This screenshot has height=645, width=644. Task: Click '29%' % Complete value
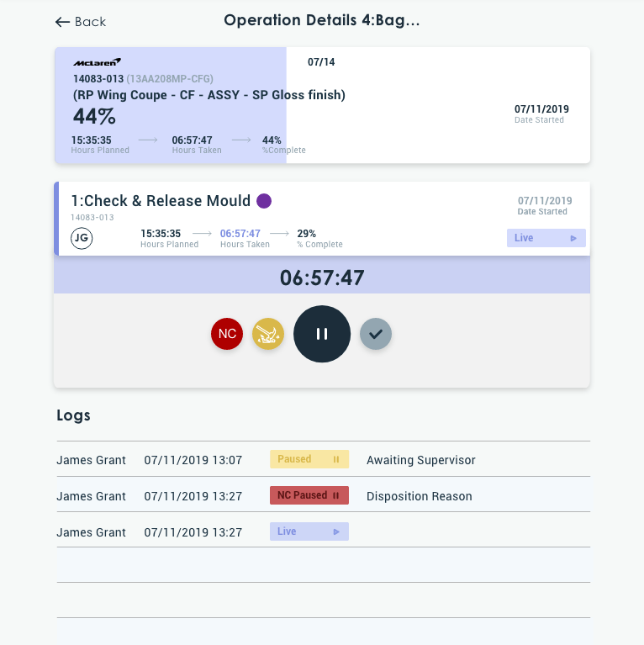[307, 234]
